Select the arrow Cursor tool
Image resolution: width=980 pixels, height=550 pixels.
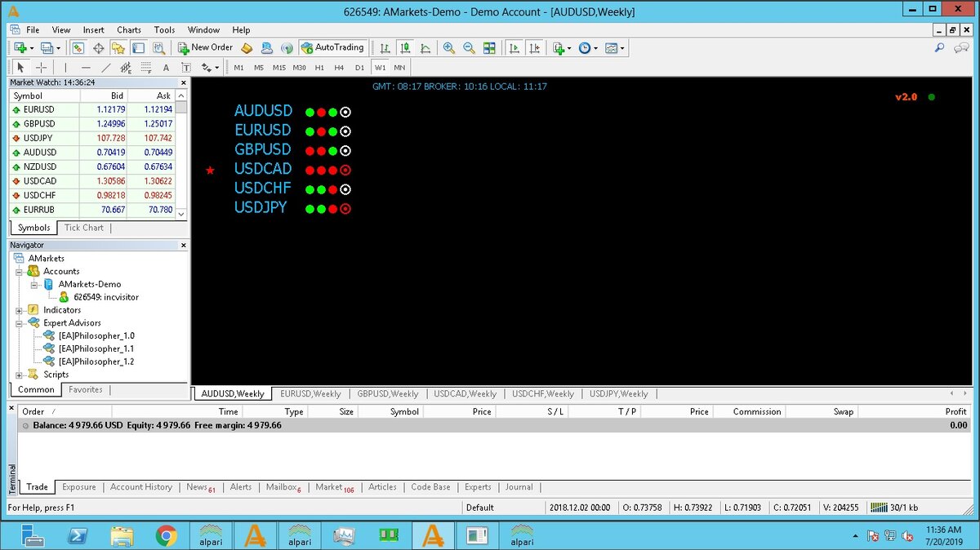click(21, 68)
